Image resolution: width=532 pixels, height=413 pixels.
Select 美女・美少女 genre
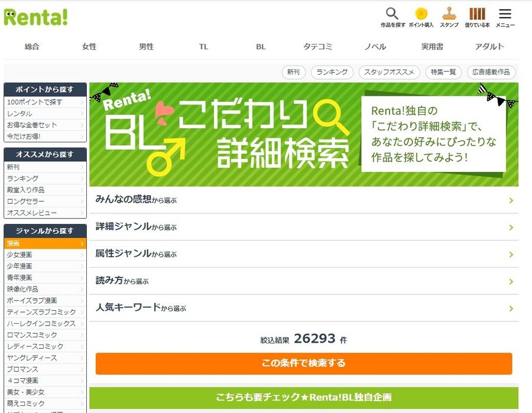[x=45, y=392]
